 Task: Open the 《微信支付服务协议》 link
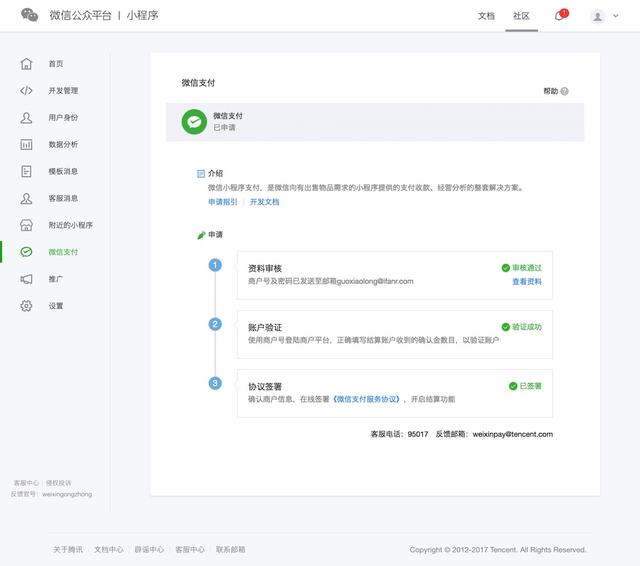[x=367, y=399]
